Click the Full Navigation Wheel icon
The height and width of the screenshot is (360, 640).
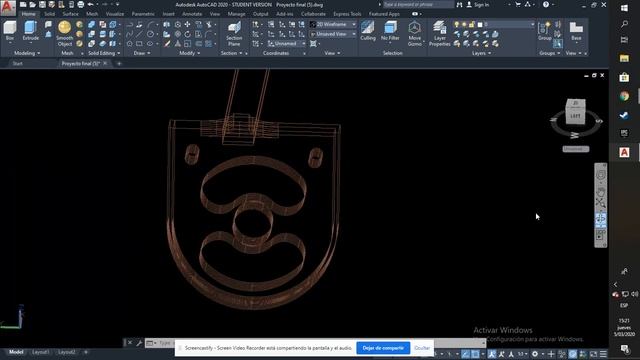point(600,176)
